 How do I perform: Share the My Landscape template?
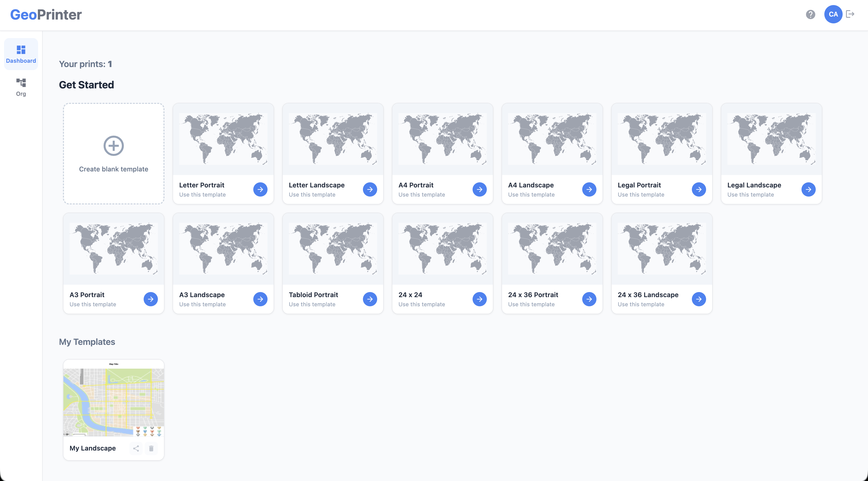coord(136,449)
